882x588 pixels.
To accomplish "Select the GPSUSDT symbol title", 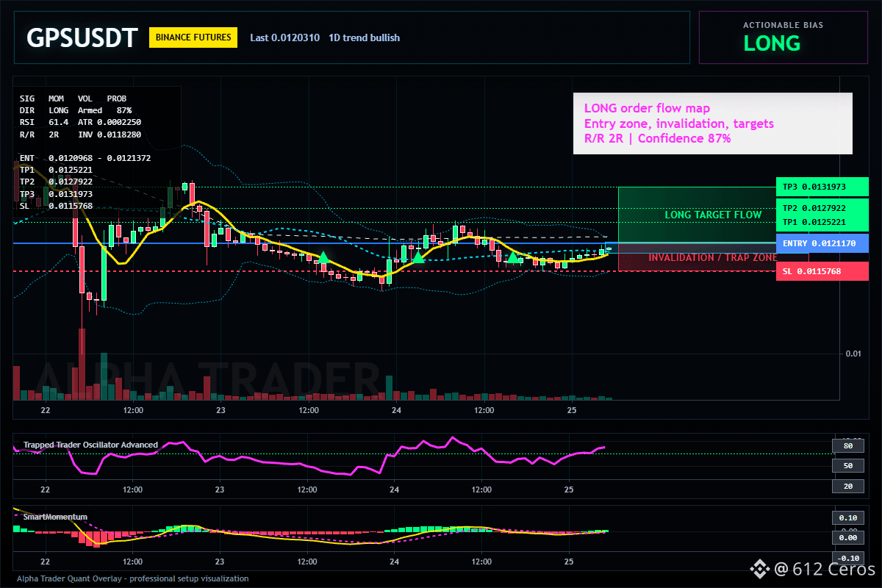I will pyautogui.click(x=82, y=38).
